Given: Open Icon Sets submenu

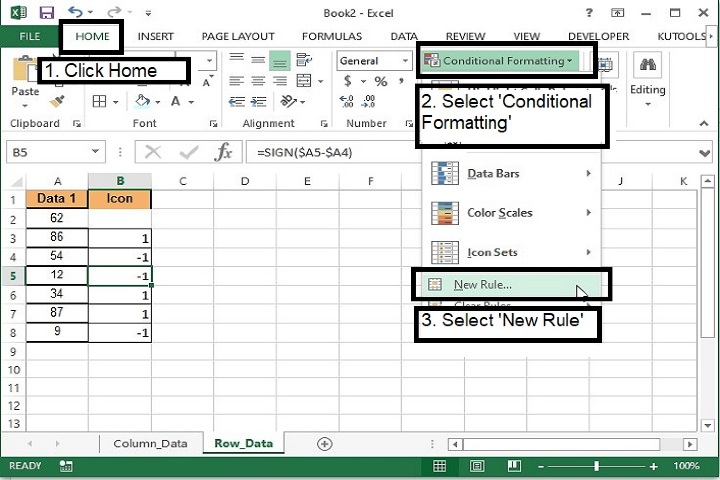Looking at the screenshot, I should pyautogui.click(x=511, y=252).
